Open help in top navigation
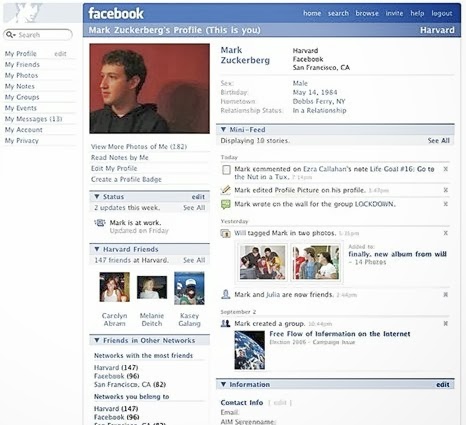 [x=417, y=13]
